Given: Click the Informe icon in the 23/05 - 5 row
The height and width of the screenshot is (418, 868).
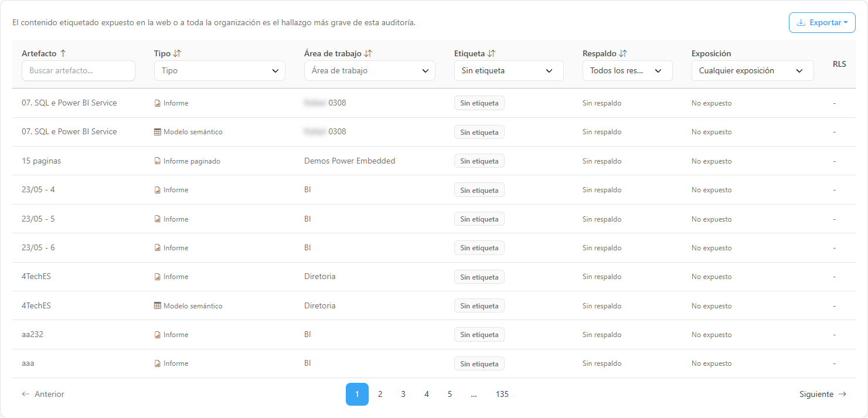Looking at the screenshot, I should tap(157, 219).
